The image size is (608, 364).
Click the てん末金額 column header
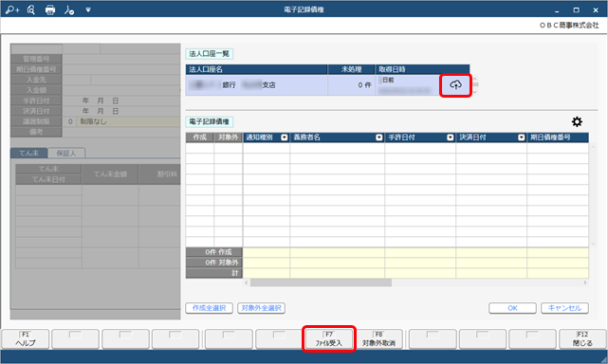click(x=110, y=174)
